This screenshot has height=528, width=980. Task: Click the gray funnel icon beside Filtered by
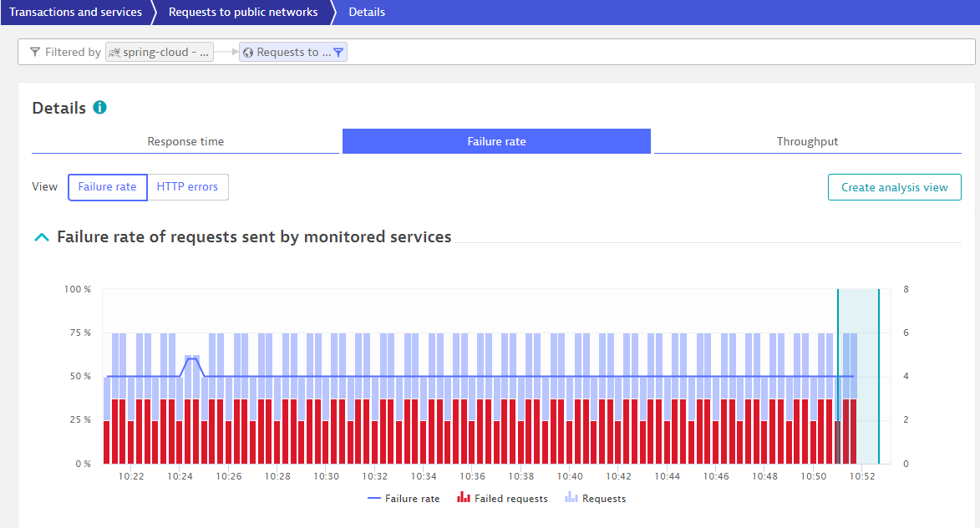click(x=34, y=53)
